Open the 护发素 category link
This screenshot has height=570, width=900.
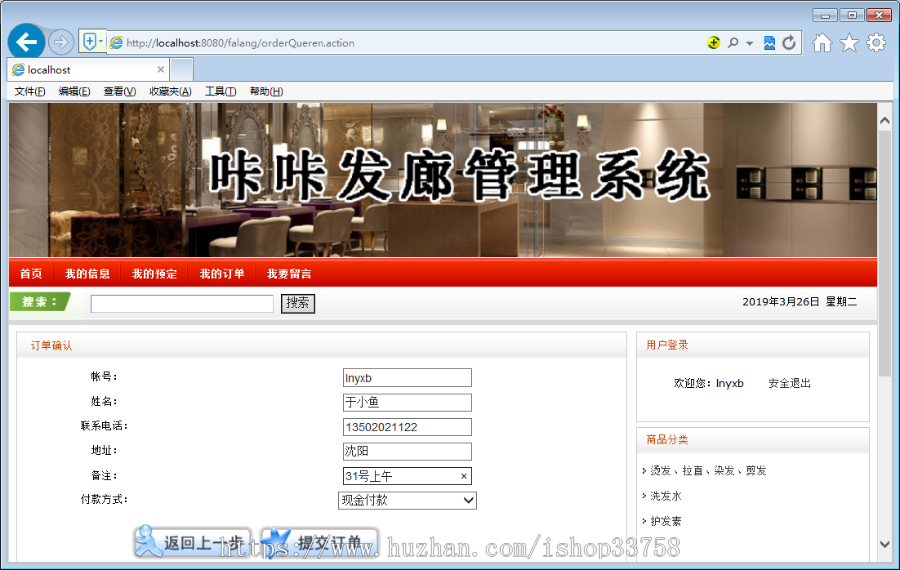click(x=666, y=521)
